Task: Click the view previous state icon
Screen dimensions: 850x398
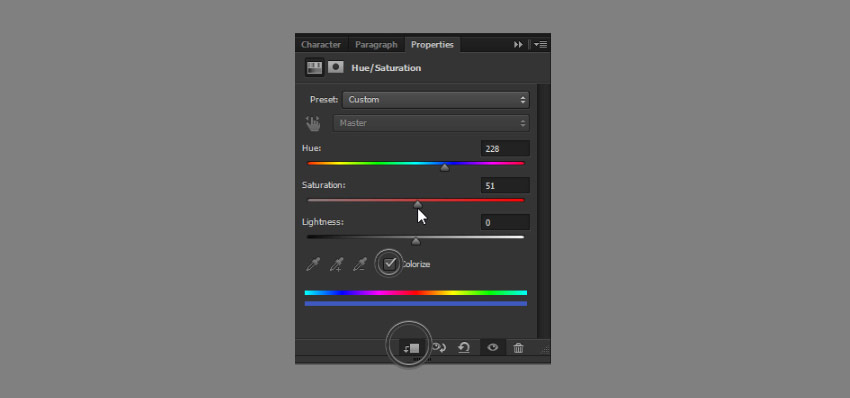Action: (x=439, y=348)
